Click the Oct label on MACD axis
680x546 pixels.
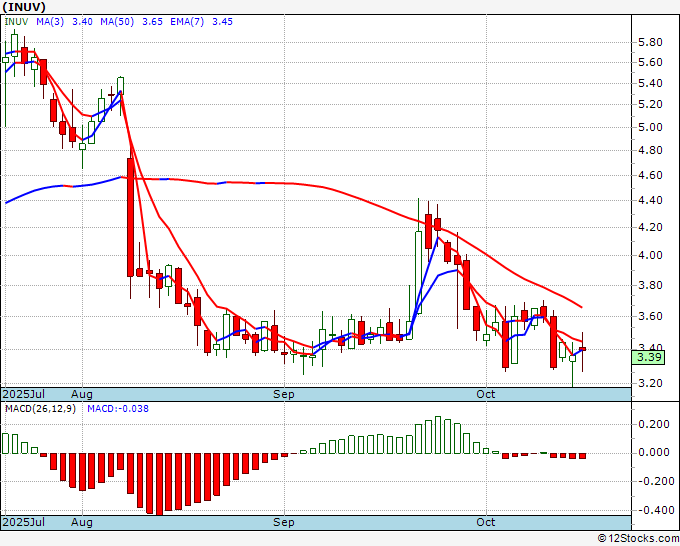tap(485, 522)
